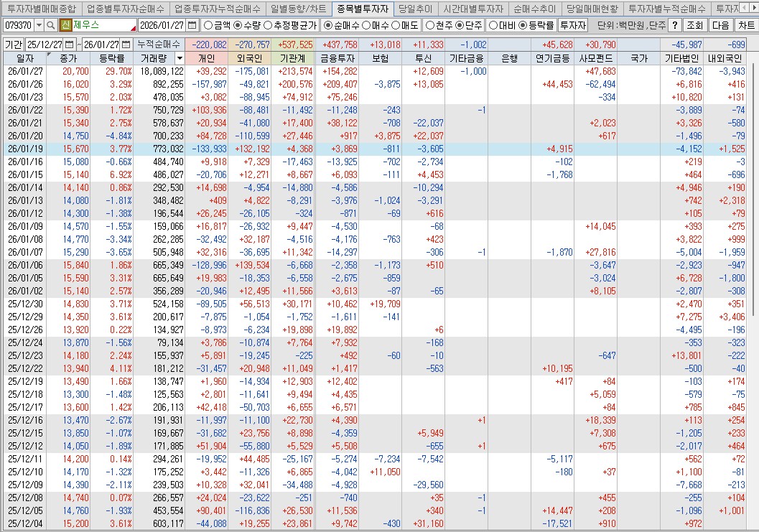Click the start date field 25/12/27

pyautogui.click(x=45, y=45)
